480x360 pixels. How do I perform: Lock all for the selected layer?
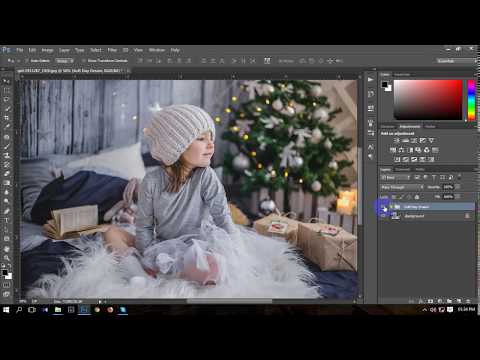[417, 197]
